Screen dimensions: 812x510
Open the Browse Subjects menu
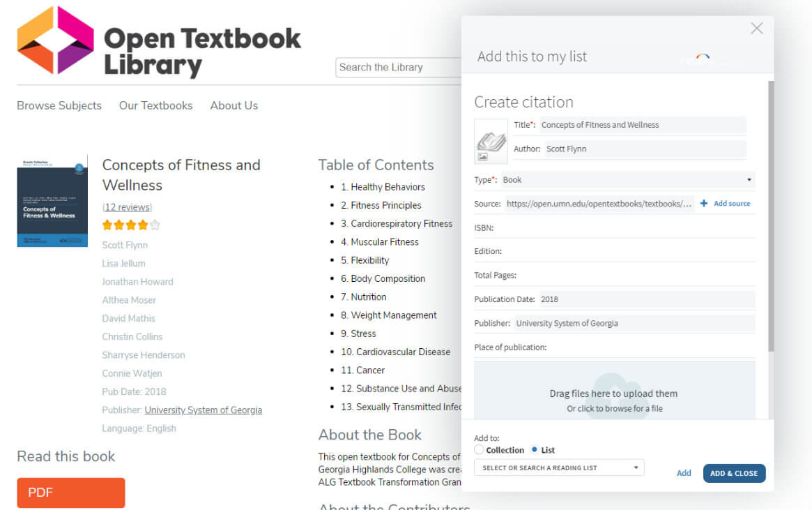point(59,106)
